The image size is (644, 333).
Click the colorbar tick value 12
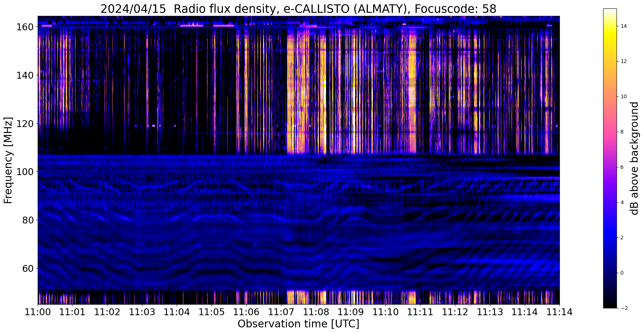point(624,61)
